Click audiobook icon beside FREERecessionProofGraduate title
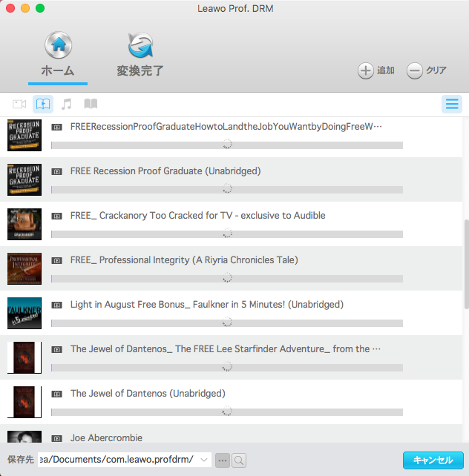This screenshot has width=469, height=476. (x=57, y=128)
